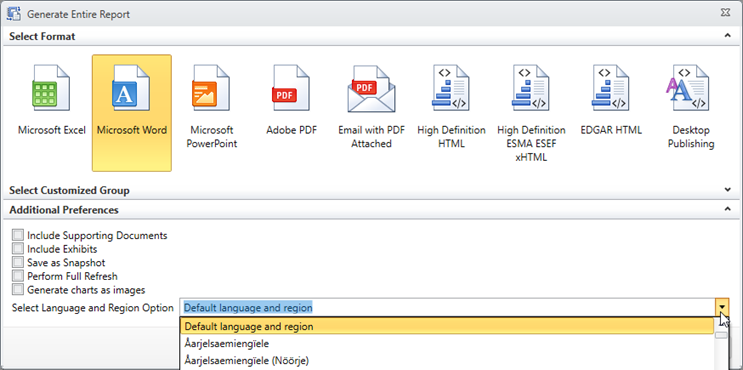Tick the Include Exhibits checkbox
Image resolution: width=743 pixels, height=370 pixels.
pyautogui.click(x=18, y=249)
